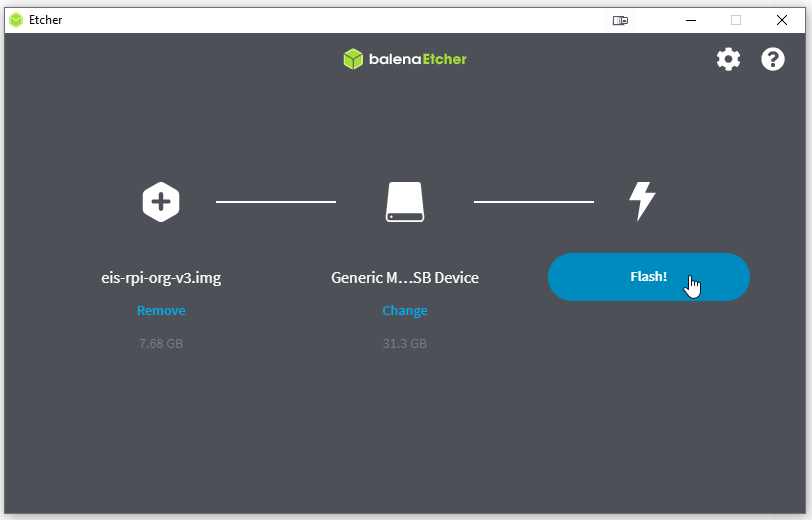Click the line connecting drive and flash steps

[533, 202]
